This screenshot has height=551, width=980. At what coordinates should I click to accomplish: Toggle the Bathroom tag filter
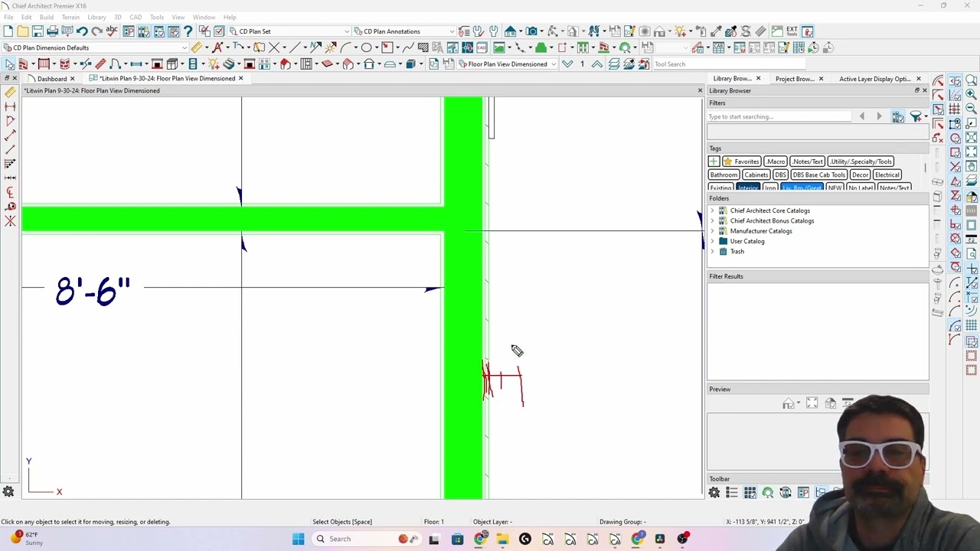[x=724, y=174]
